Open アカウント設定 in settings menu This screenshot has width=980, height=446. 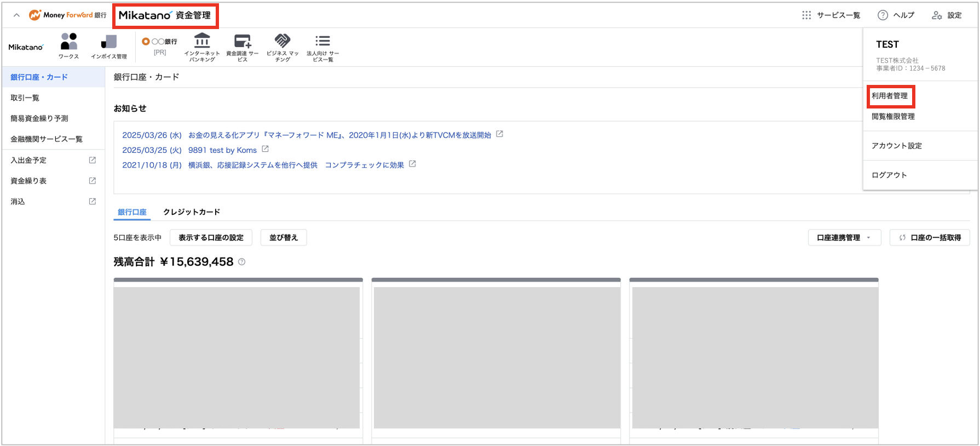click(x=897, y=146)
